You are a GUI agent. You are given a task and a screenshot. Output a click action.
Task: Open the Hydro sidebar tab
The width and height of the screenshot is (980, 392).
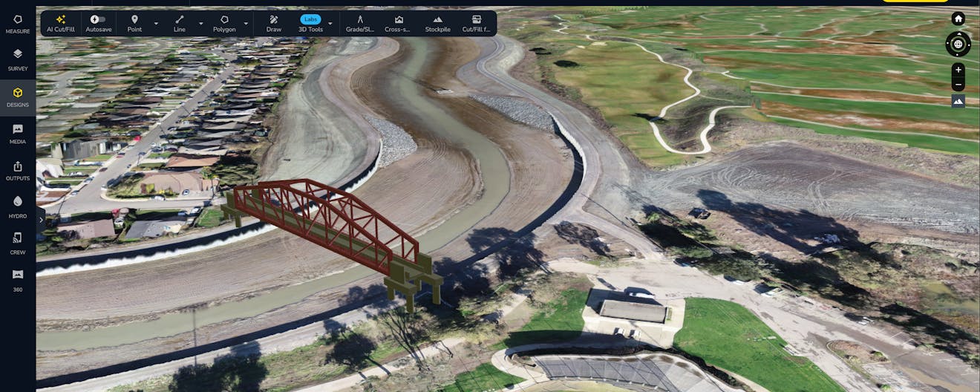[x=18, y=206]
